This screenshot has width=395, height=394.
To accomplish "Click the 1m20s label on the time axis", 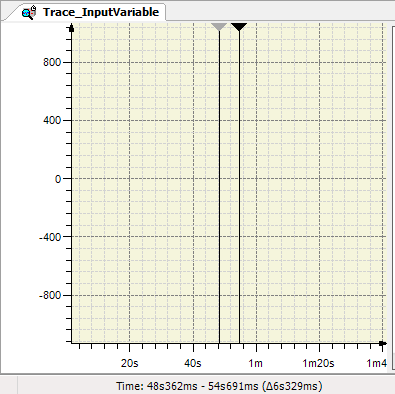I will 318,363.
